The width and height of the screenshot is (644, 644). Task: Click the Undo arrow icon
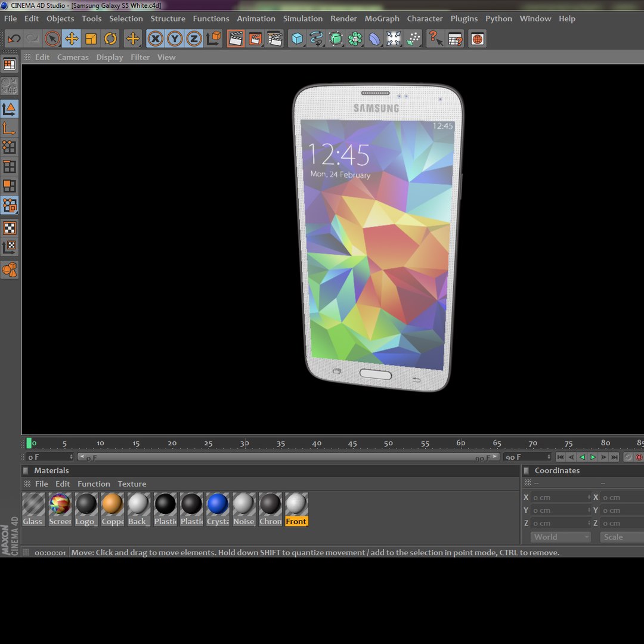(14, 39)
